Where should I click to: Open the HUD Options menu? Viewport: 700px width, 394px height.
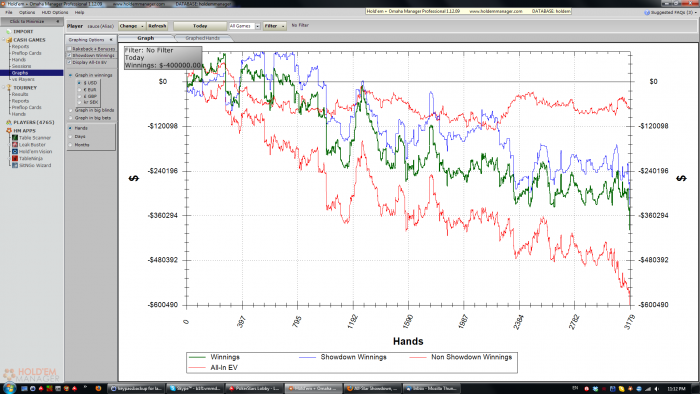click(x=55, y=12)
